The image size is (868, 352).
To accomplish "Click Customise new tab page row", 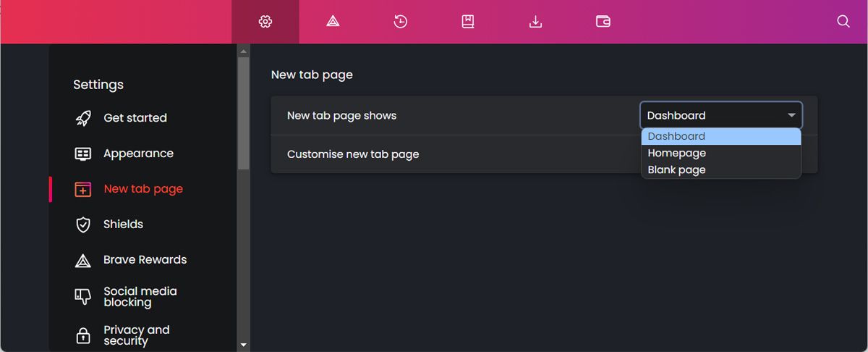I will (x=353, y=154).
